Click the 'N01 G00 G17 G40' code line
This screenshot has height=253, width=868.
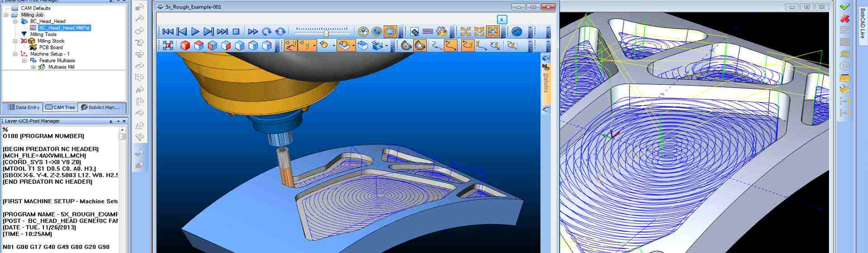coord(56,247)
